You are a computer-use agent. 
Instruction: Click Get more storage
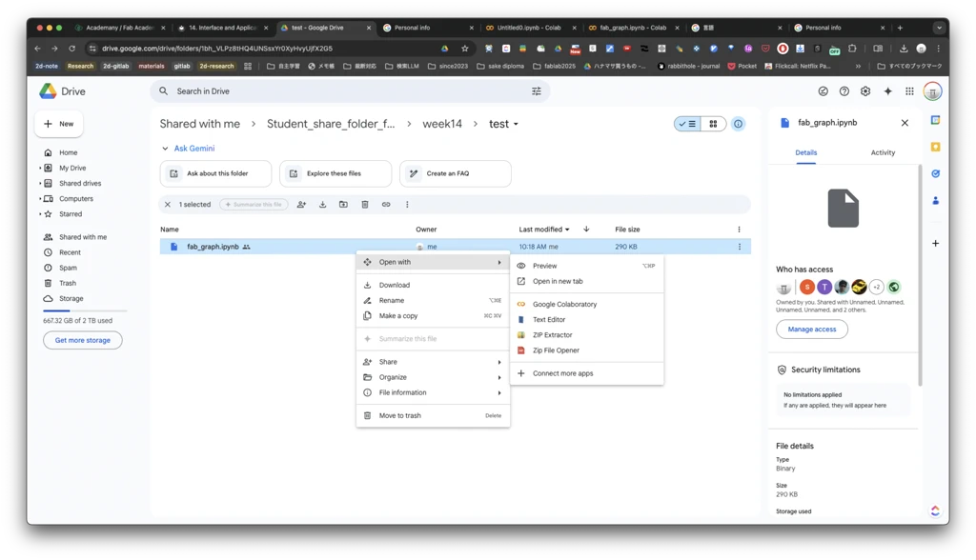[82, 340]
